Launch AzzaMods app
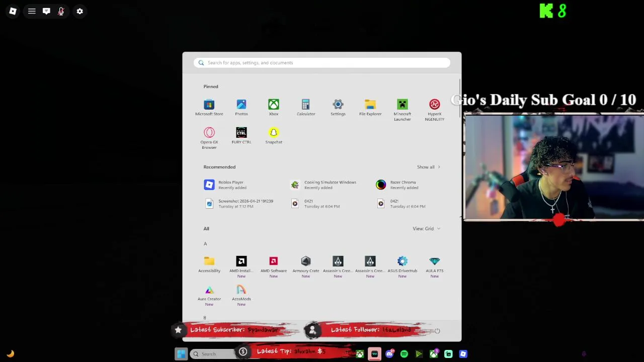 click(242, 295)
